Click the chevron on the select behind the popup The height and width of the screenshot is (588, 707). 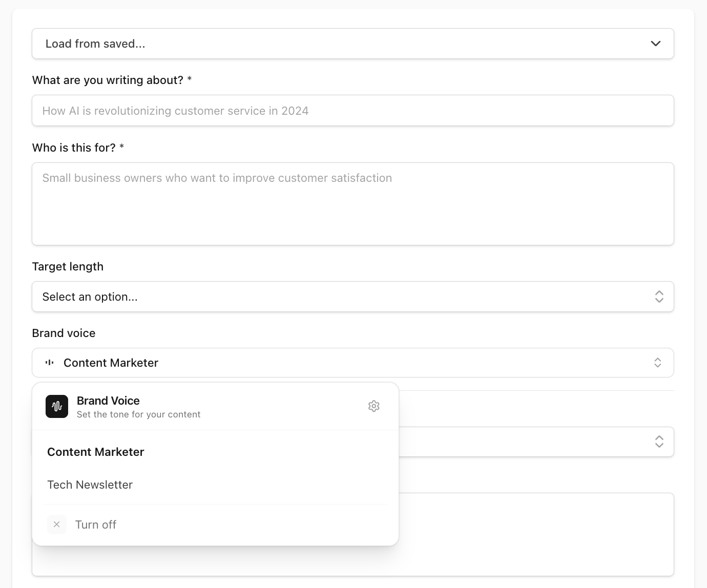(659, 442)
